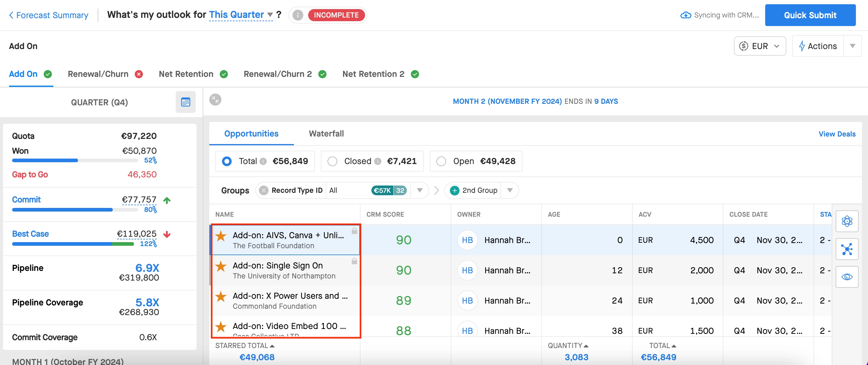Toggle the eye visibility icon in right sidebar
Screen dimensions: 868x365
point(847,277)
